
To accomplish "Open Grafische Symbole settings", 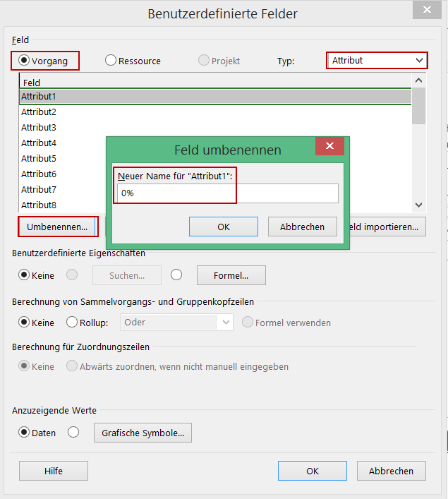I will (x=143, y=433).
